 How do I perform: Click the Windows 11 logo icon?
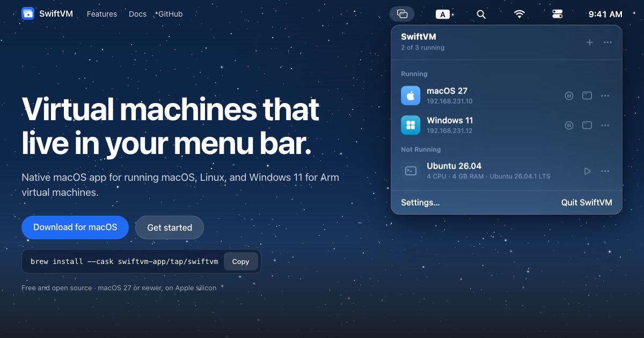coord(411,125)
